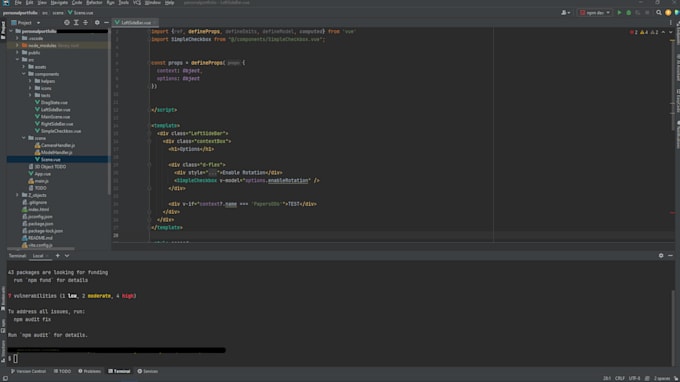Select opened file locate target icon
The image size is (680, 382).
point(67,23)
